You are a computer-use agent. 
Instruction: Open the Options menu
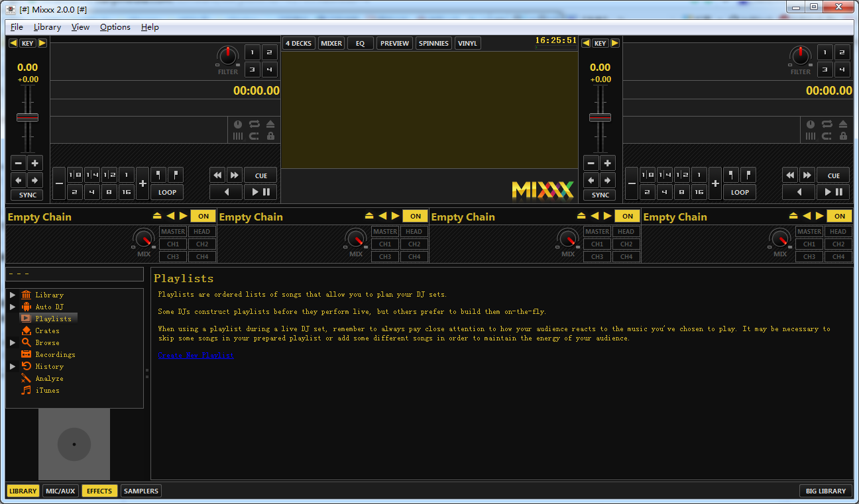[x=115, y=27]
